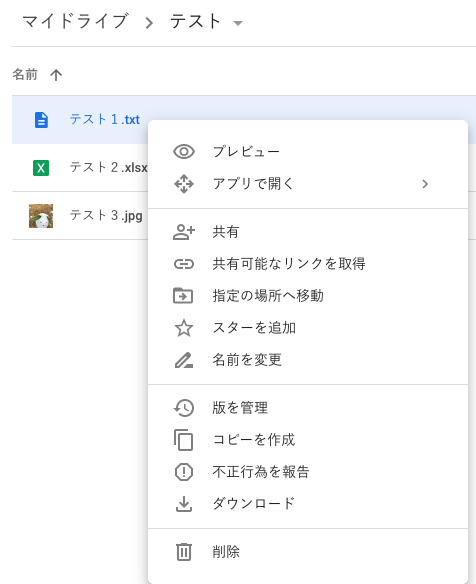Click the history clock icon for 版を管理
The height and width of the screenshot is (584, 476).
184,408
